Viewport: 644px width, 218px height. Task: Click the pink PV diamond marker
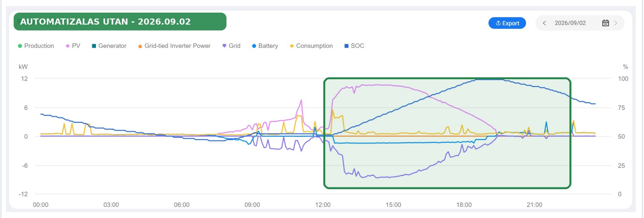[x=68, y=46]
